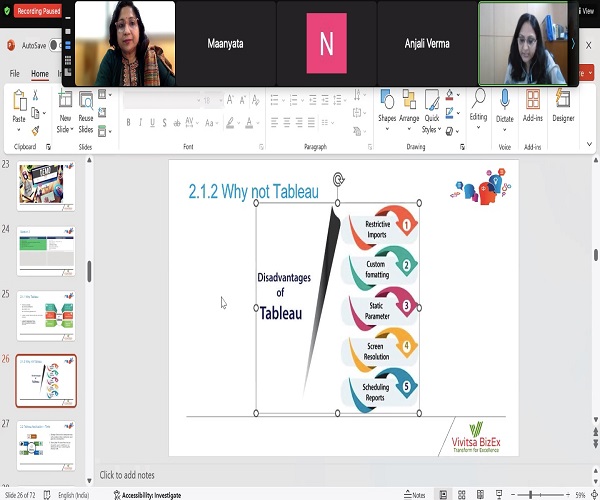Insert a New Slide icon
Screen dimensions: 600x500
[x=65, y=99]
